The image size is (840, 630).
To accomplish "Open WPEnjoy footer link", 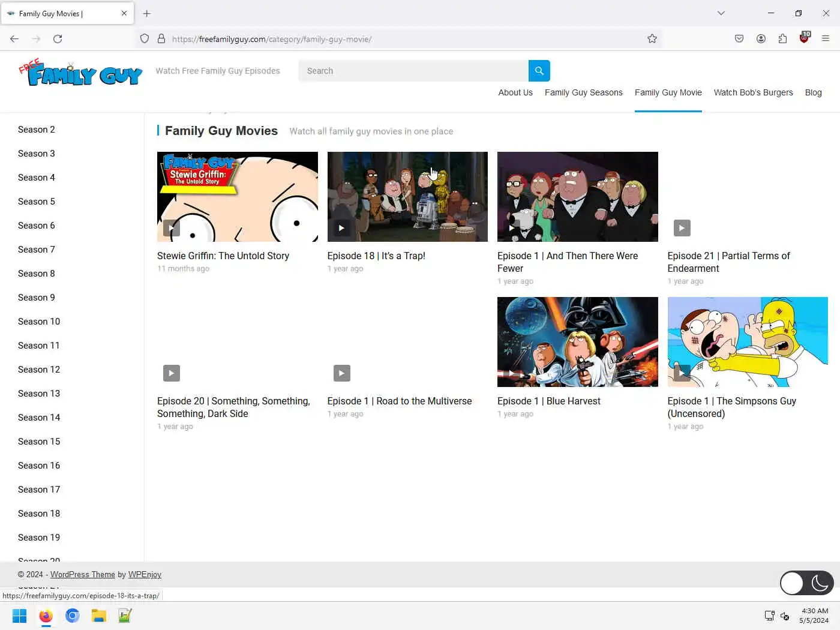I will click(x=145, y=575).
